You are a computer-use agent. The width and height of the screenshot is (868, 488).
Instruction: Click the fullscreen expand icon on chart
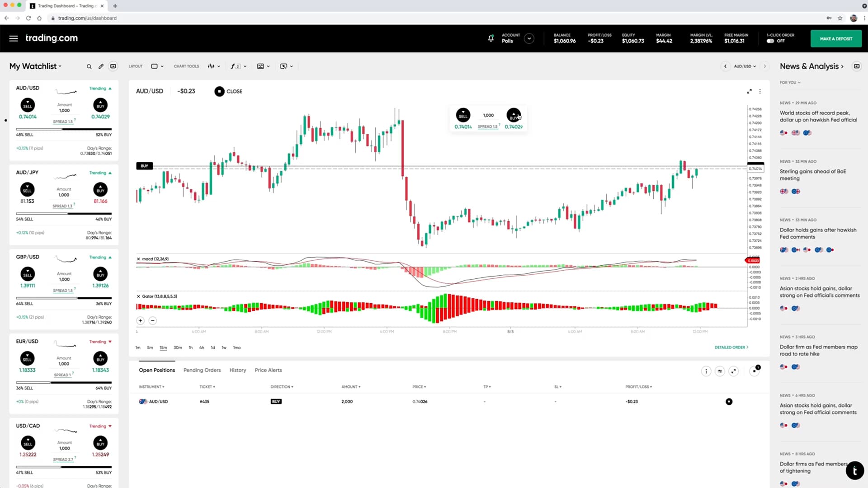tap(750, 91)
